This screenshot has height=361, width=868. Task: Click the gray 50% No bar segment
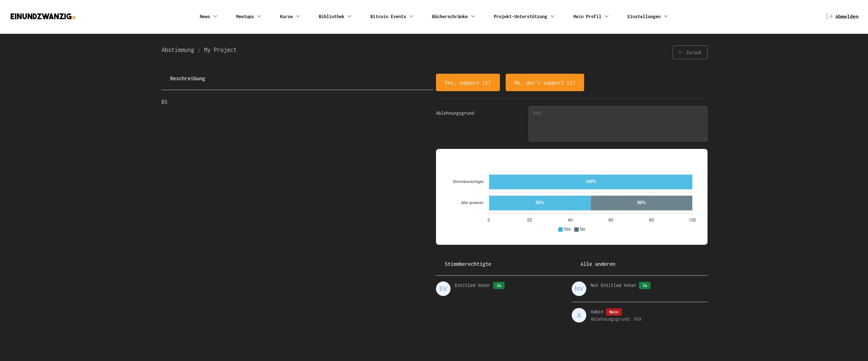tap(641, 203)
